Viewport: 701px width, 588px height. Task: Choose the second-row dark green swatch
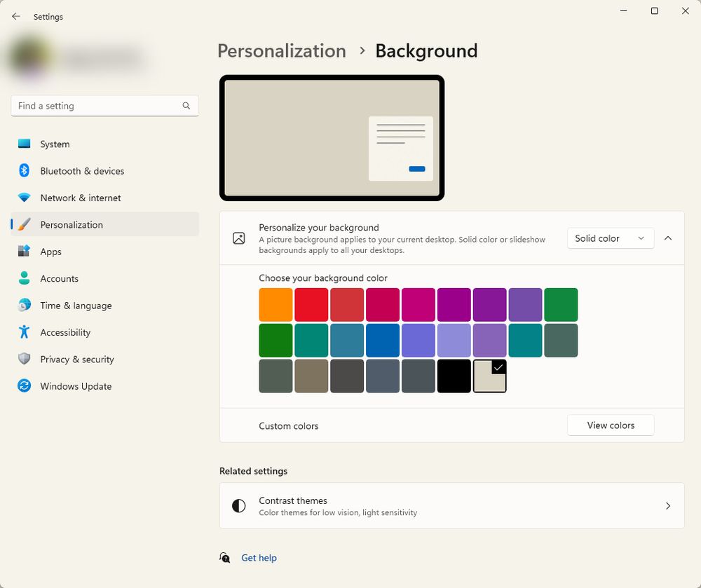[275, 341]
